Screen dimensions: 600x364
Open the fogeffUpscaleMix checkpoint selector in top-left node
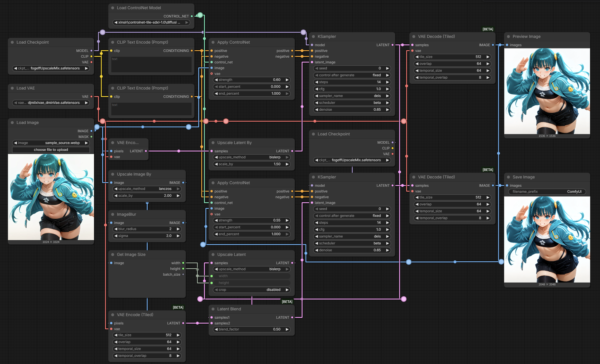pyautogui.click(x=51, y=68)
